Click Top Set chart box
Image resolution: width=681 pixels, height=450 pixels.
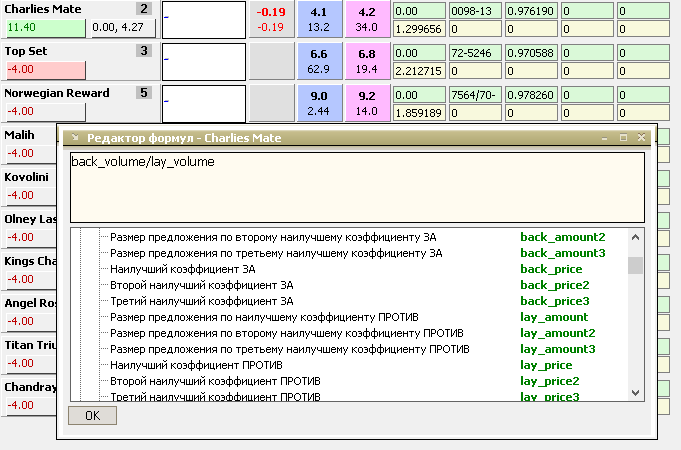click(x=204, y=62)
